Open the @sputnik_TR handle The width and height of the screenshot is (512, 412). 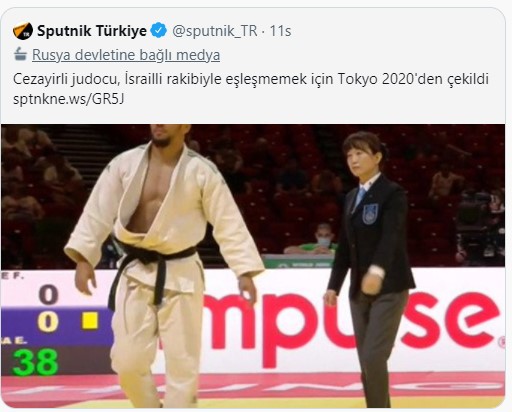point(215,31)
